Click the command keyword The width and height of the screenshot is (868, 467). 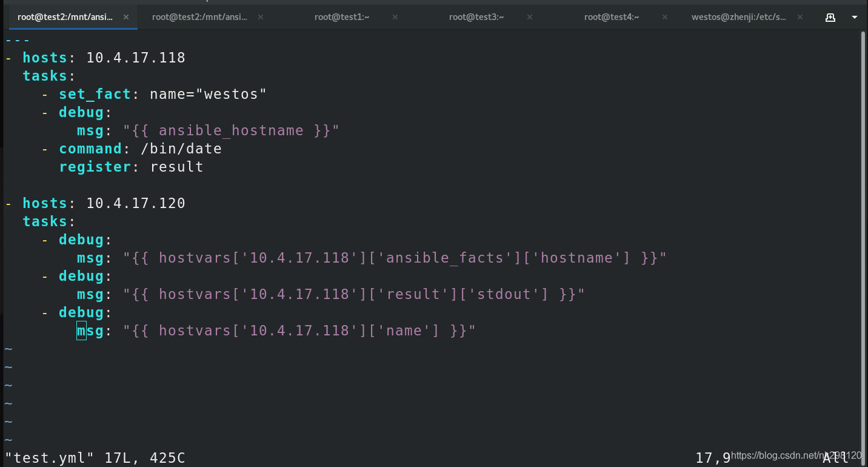click(x=90, y=149)
